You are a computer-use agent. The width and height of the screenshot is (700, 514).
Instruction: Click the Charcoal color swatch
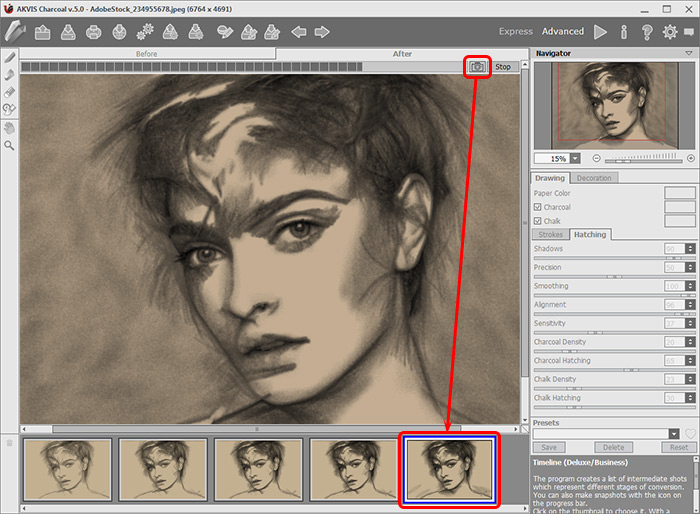pyautogui.click(x=679, y=207)
